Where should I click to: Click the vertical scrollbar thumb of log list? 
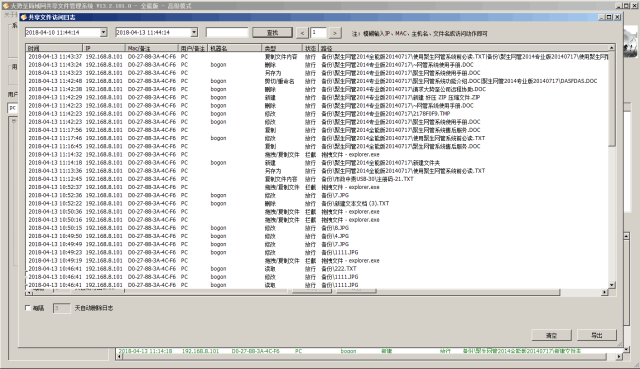pyautogui.click(x=611, y=99)
